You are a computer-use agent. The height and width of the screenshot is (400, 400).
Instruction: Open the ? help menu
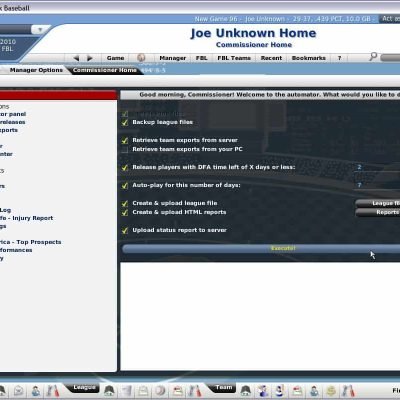(339, 58)
